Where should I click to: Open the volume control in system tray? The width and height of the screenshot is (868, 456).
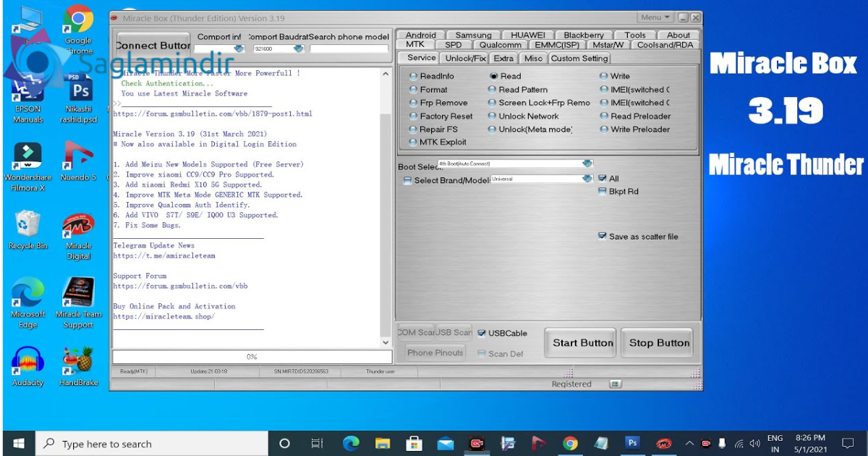click(x=754, y=443)
